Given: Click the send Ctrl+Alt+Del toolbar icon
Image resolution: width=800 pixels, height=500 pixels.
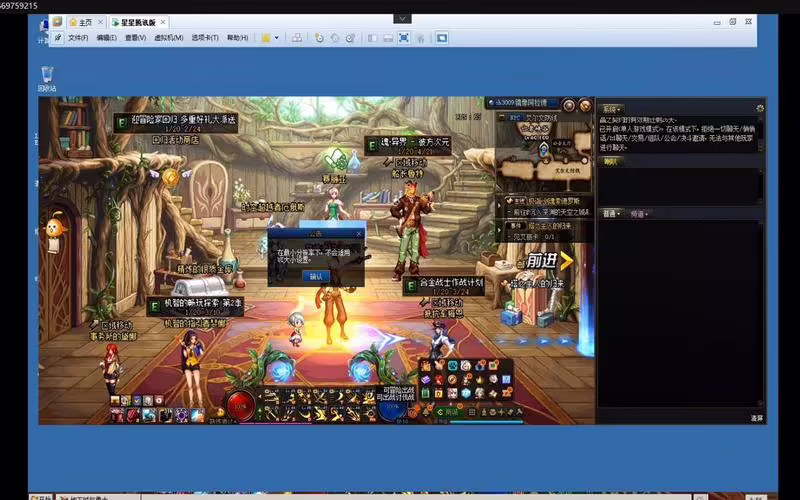Looking at the screenshot, I should pos(296,38).
